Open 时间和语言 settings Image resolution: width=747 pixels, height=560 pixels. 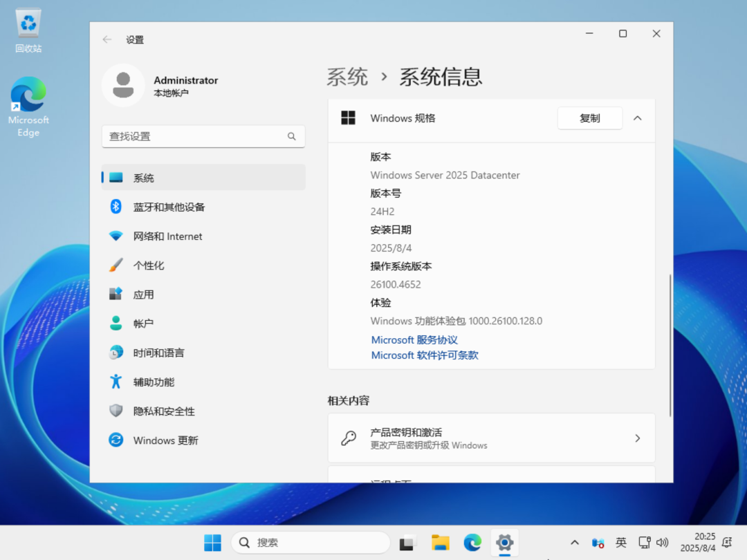(x=203, y=353)
